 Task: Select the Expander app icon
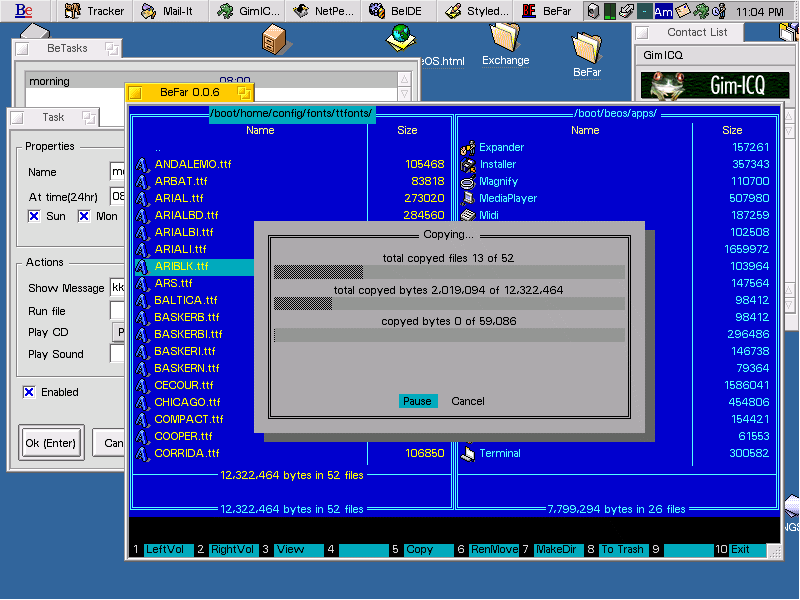pos(468,147)
